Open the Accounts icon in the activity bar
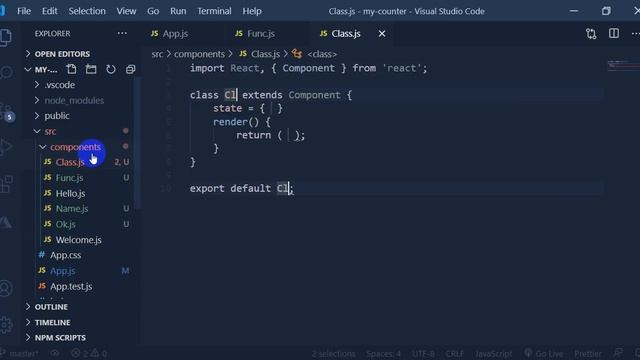Viewport: 640px width, 360px height. pyautogui.click(x=6, y=288)
